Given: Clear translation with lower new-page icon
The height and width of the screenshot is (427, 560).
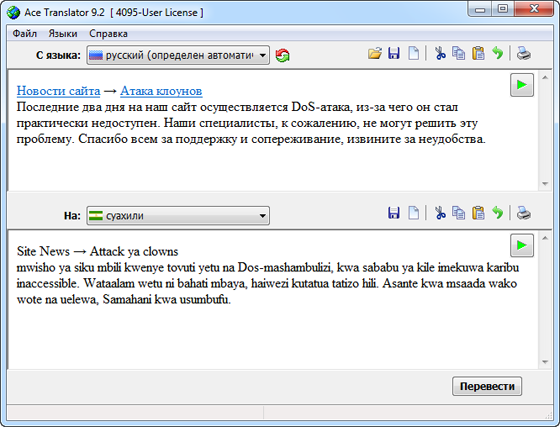Looking at the screenshot, I should pos(414,213).
